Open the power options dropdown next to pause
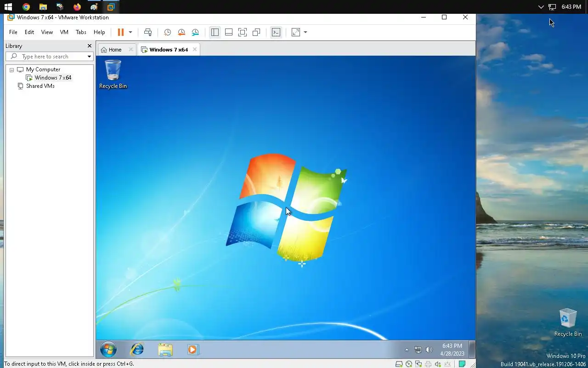The height and width of the screenshot is (368, 588). pyautogui.click(x=130, y=32)
